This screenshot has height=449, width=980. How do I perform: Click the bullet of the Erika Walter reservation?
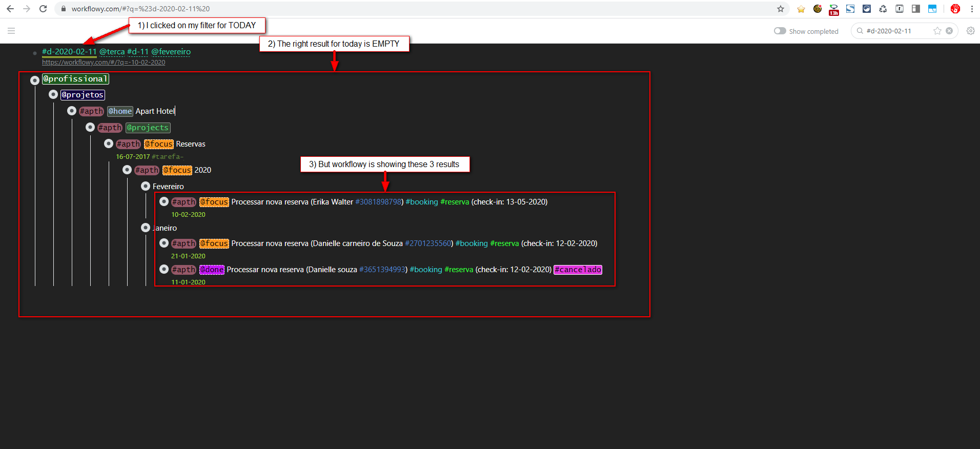(x=164, y=201)
